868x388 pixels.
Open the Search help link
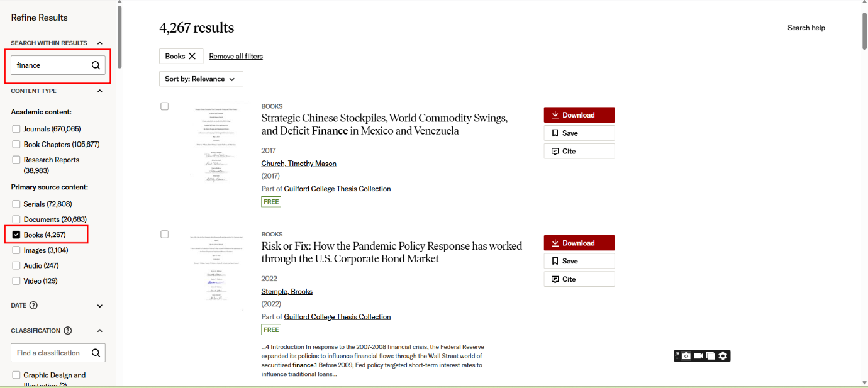tap(806, 28)
